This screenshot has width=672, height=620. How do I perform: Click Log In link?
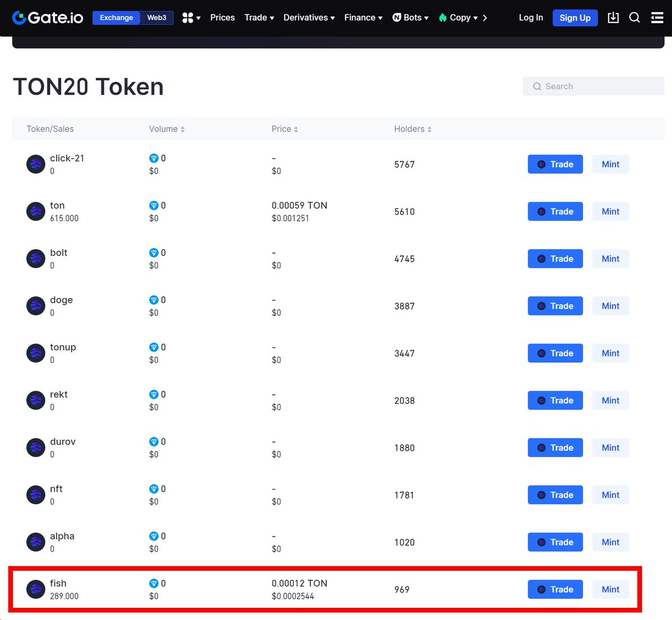pyautogui.click(x=531, y=18)
